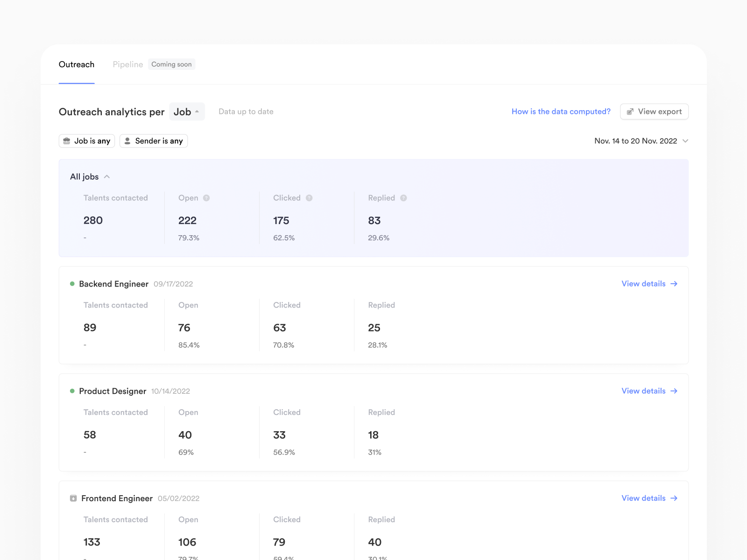
Task: Open 'How is the data computed?' link
Action: coord(561,112)
